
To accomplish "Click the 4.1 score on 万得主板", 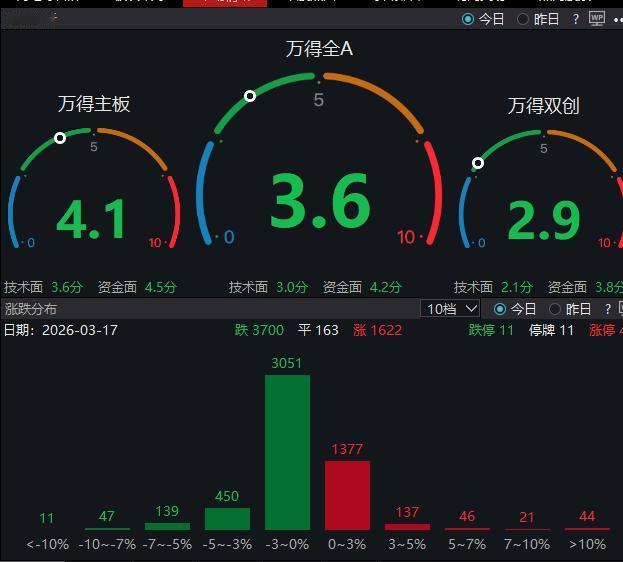I will tap(91, 219).
